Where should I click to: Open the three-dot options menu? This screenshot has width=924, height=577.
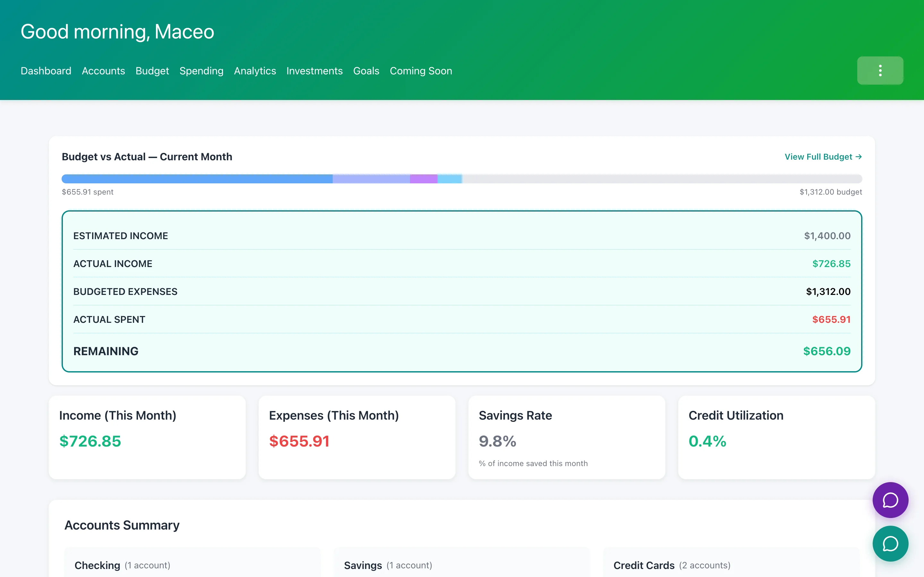point(880,70)
